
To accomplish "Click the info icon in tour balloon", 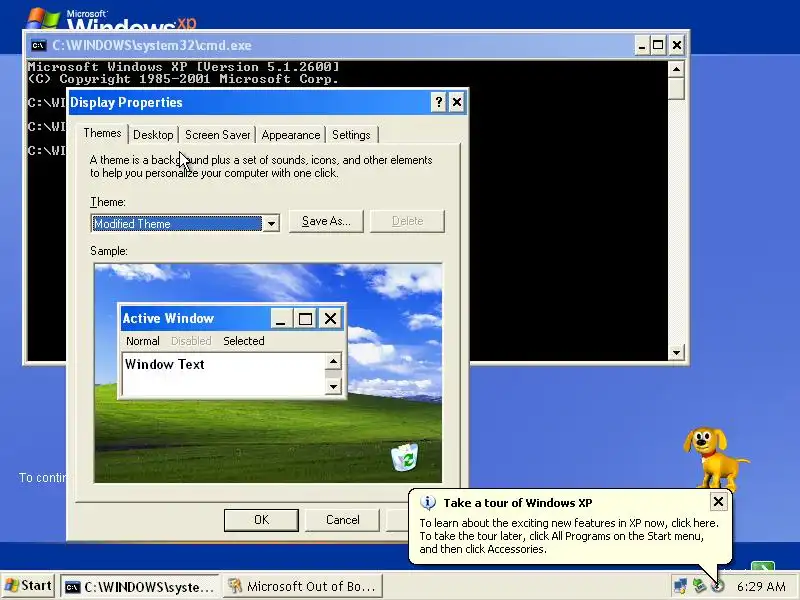I will (x=428, y=503).
